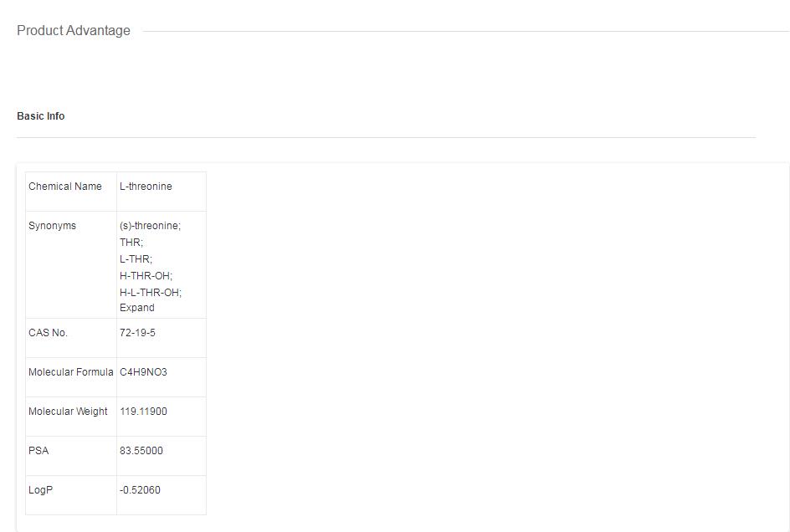The width and height of the screenshot is (790, 532).
Task: Click the CAS number 72-19-5
Action: coord(137,333)
